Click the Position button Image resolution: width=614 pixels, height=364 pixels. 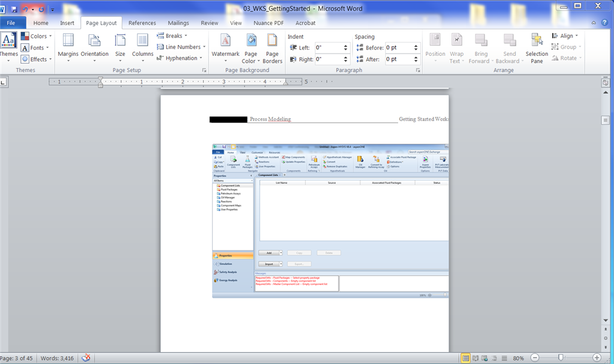(x=435, y=48)
